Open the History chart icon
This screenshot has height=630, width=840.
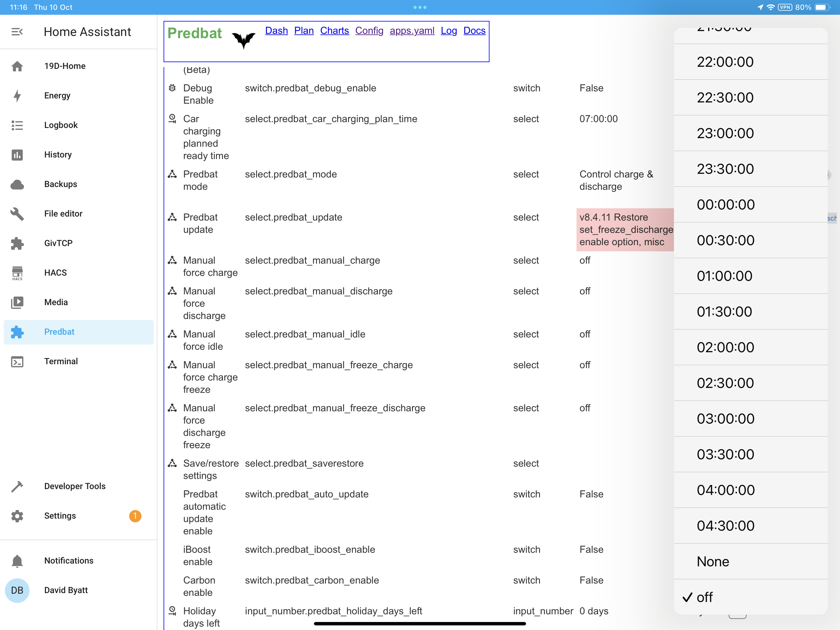tap(17, 155)
